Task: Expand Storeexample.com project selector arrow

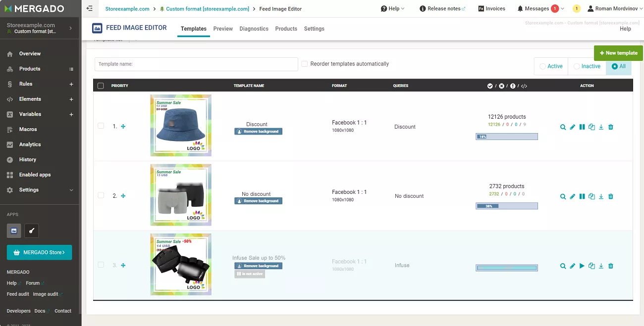Action: tap(70, 28)
